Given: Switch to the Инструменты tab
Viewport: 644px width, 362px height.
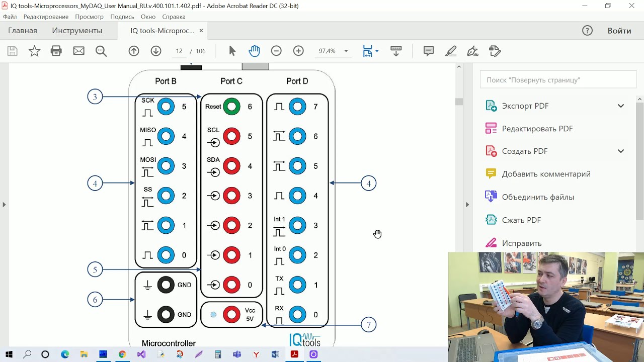Looking at the screenshot, I should pos(77,31).
